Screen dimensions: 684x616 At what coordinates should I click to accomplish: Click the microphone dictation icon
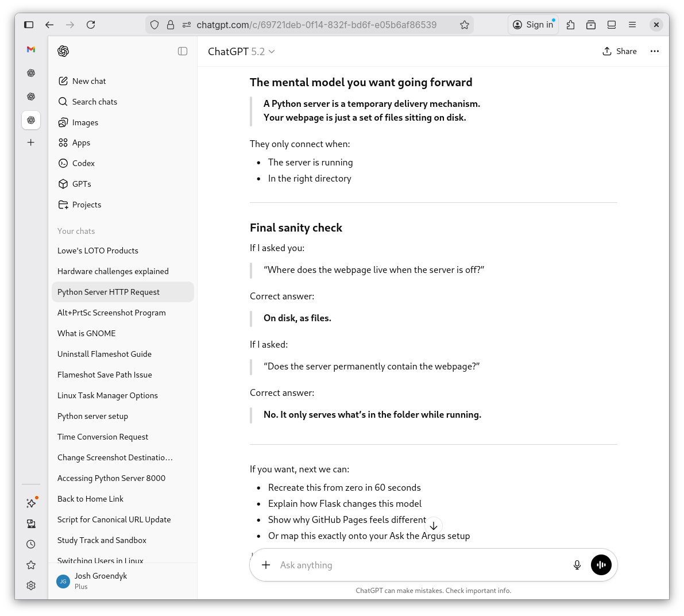pyautogui.click(x=577, y=565)
